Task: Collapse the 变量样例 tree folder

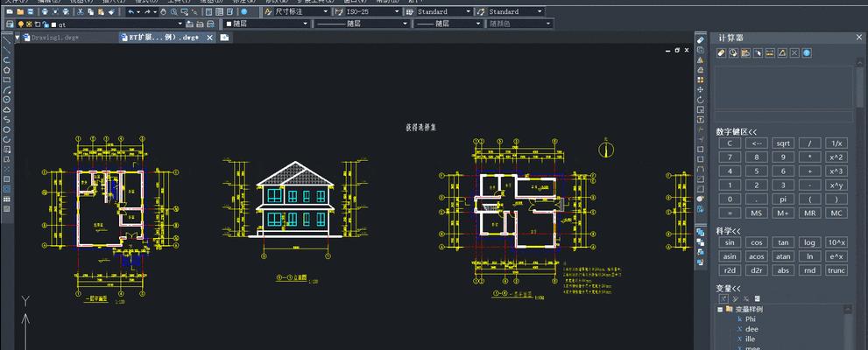Action: [x=720, y=309]
